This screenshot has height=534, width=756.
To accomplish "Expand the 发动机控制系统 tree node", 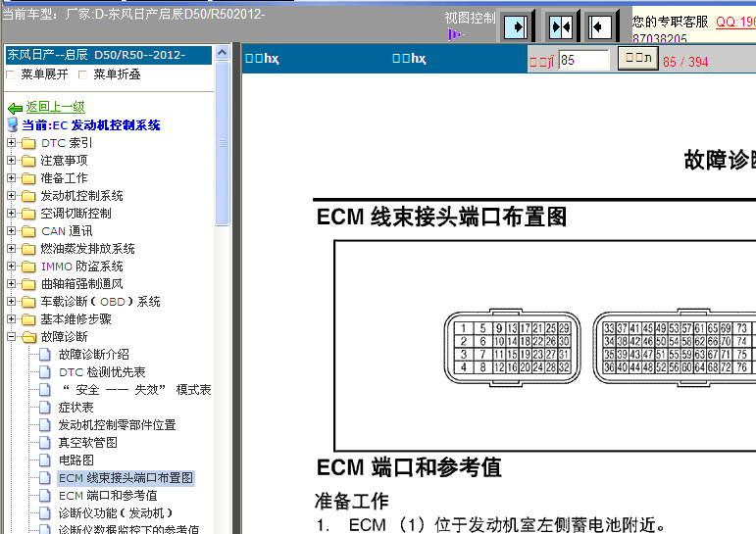I will point(12,196).
